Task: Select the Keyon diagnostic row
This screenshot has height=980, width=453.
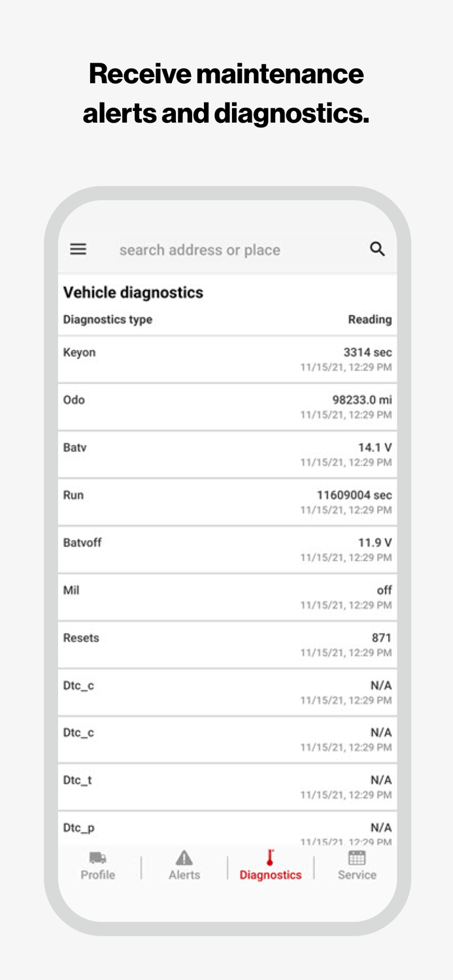Action: (x=227, y=359)
